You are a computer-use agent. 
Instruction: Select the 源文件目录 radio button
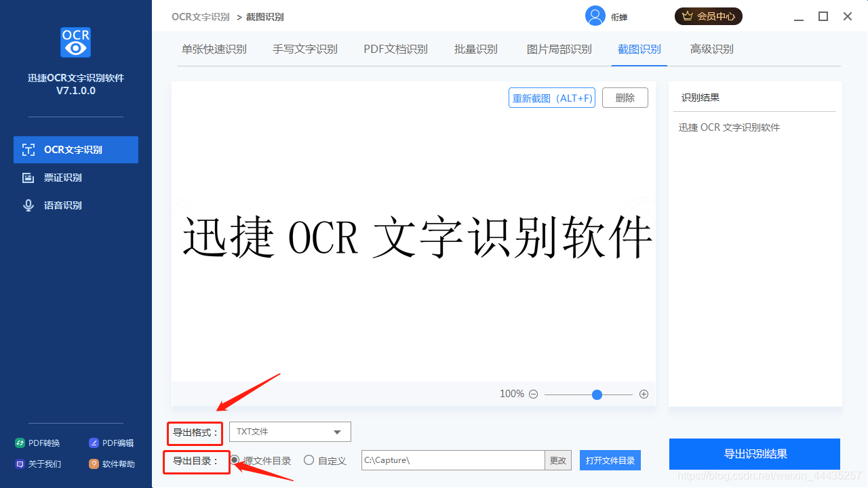235,460
